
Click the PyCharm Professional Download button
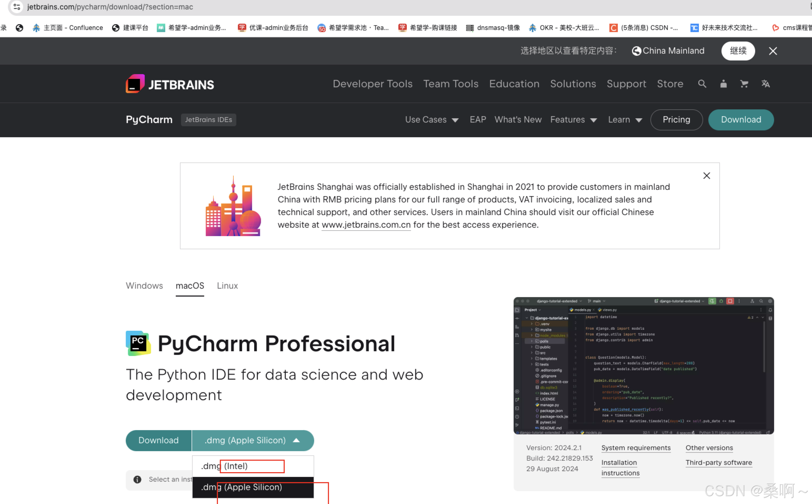[x=158, y=440]
